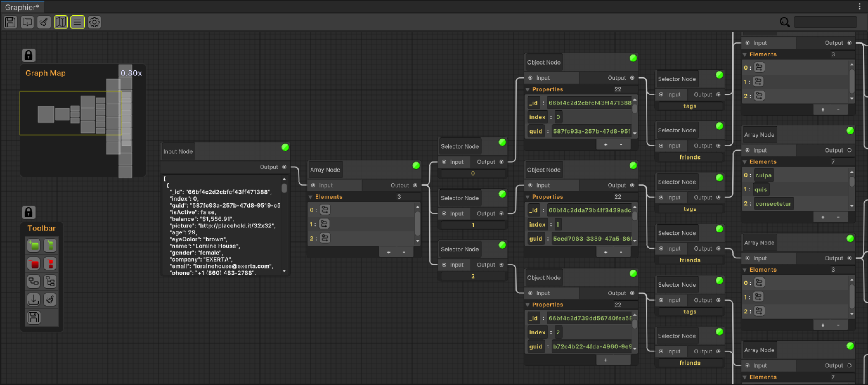Image resolution: width=868 pixels, height=385 pixels.
Task: Expand the Elements list showing culpa and quis
Action: 745,162
